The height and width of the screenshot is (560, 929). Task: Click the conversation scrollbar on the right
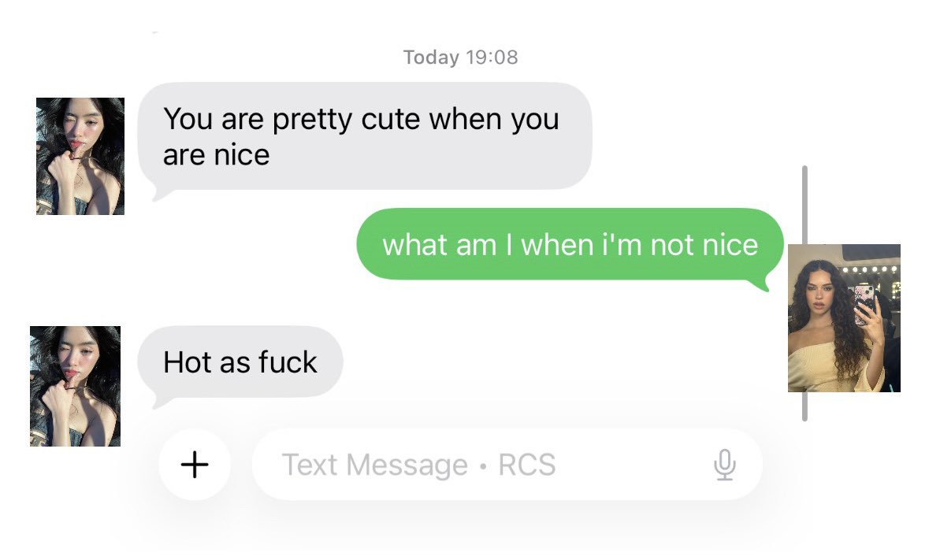click(805, 293)
